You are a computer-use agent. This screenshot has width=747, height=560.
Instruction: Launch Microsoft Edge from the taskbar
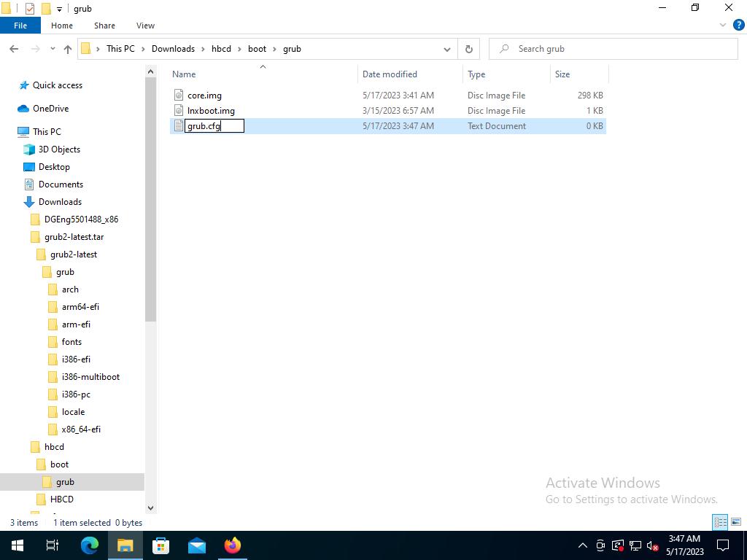click(x=90, y=545)
